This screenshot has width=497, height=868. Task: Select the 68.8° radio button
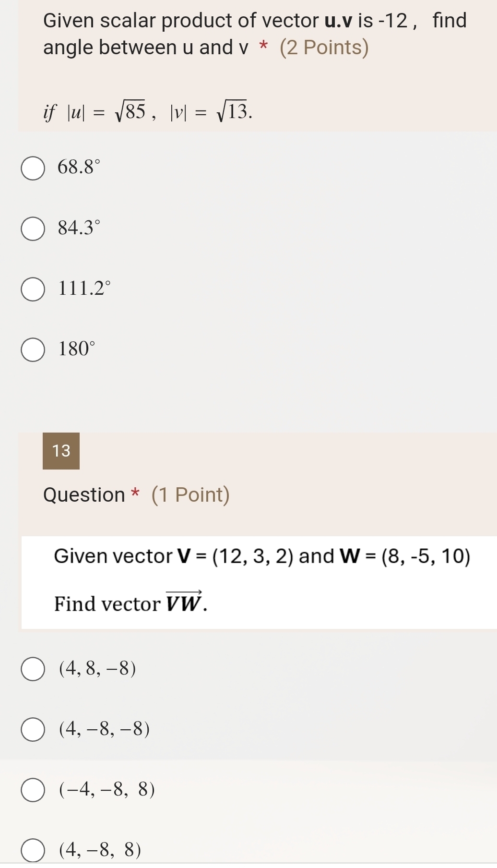click(33, 168)
